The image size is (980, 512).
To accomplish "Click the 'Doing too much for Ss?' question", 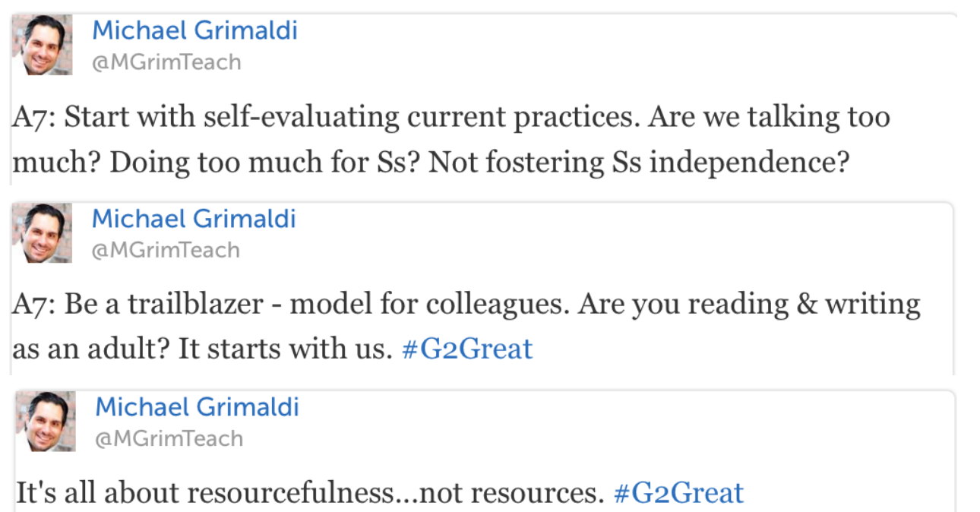I will point(265,163).
